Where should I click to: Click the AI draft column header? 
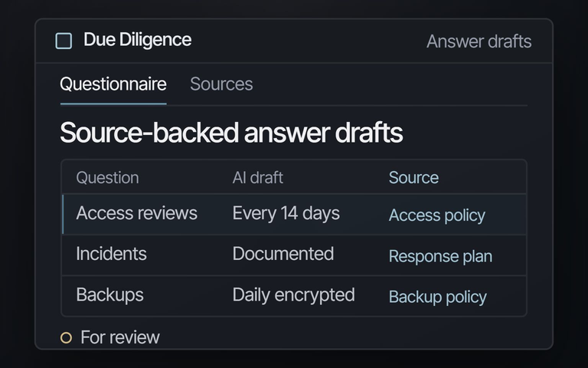pyautogui.click(x=257, y=178)
